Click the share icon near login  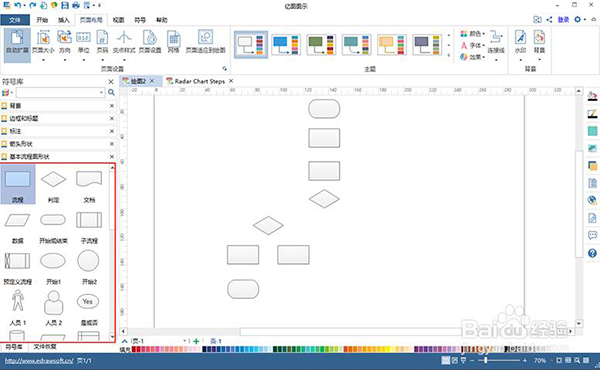tap(549, 20)
